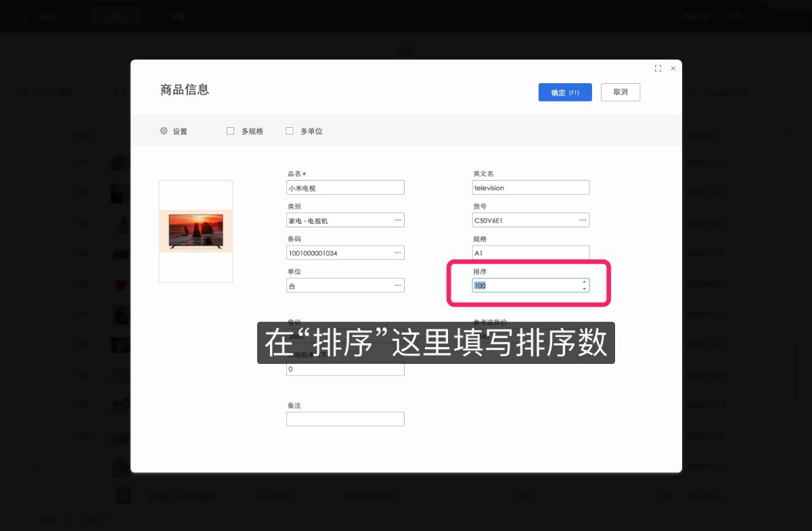Screen dimensions: 812x531
Task: Enable the 多规格 checkbox
Action: pos(231,131)
